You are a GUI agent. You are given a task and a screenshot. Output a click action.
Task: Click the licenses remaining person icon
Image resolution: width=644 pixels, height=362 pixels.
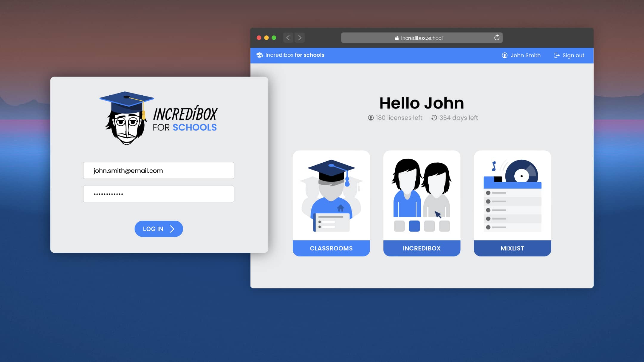(370, 118)
